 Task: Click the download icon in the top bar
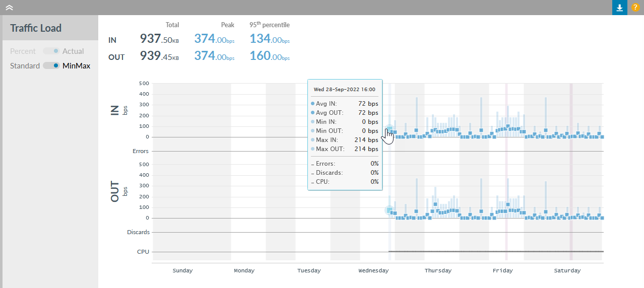[x=619, y=8]
